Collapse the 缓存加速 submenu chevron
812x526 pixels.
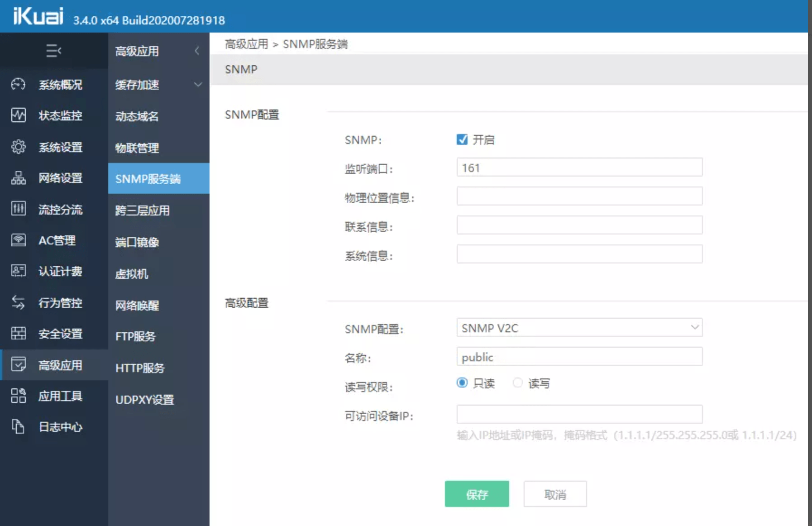tap(198, 84)
